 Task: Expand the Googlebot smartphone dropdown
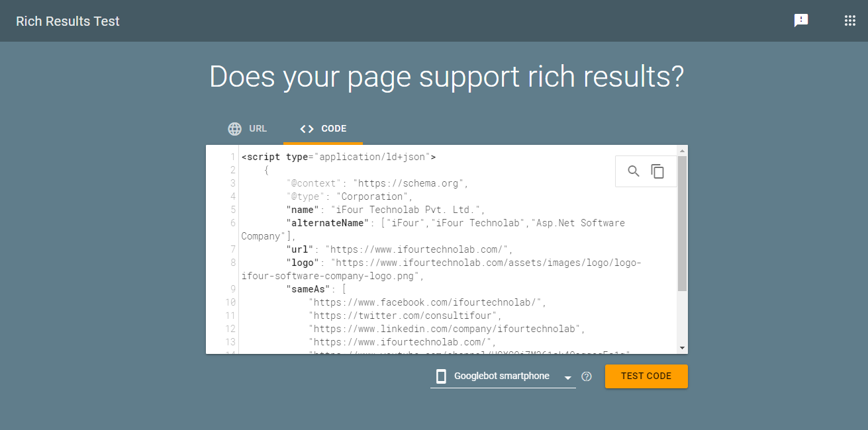tap(503, 376)
